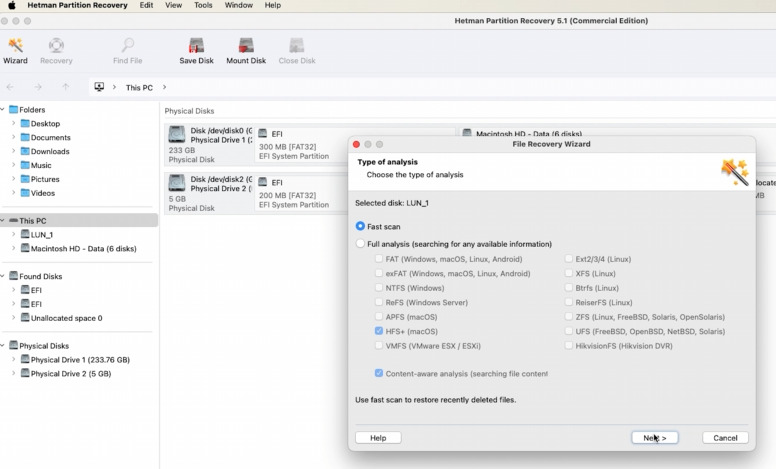The image size is (776, 469).
Task: Click the Close Disk toolbar icon
Action: coord(296,51)
